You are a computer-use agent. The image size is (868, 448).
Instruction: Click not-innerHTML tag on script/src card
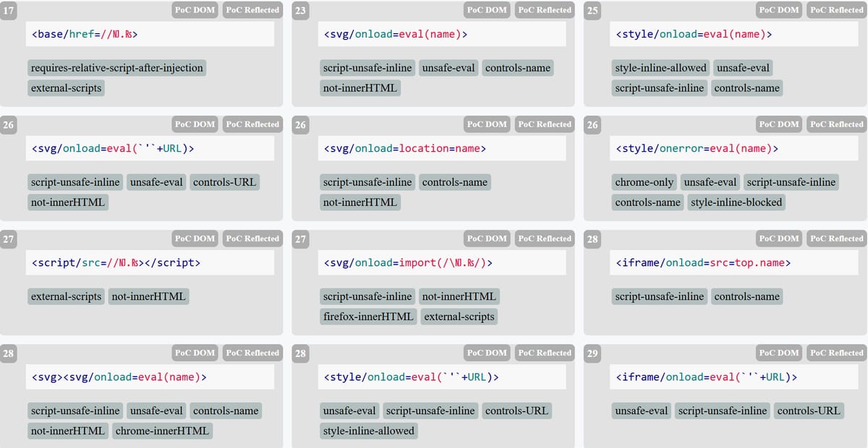point(148,296)
